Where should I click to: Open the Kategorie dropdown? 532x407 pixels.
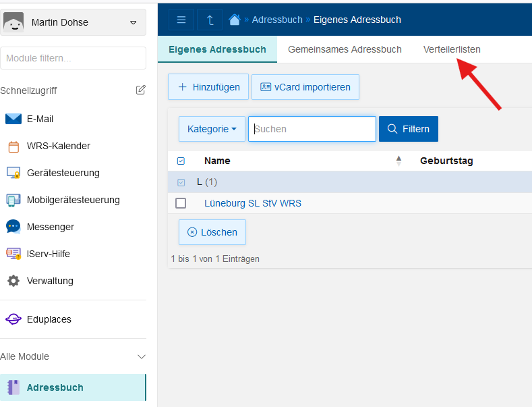click(212, 129)
